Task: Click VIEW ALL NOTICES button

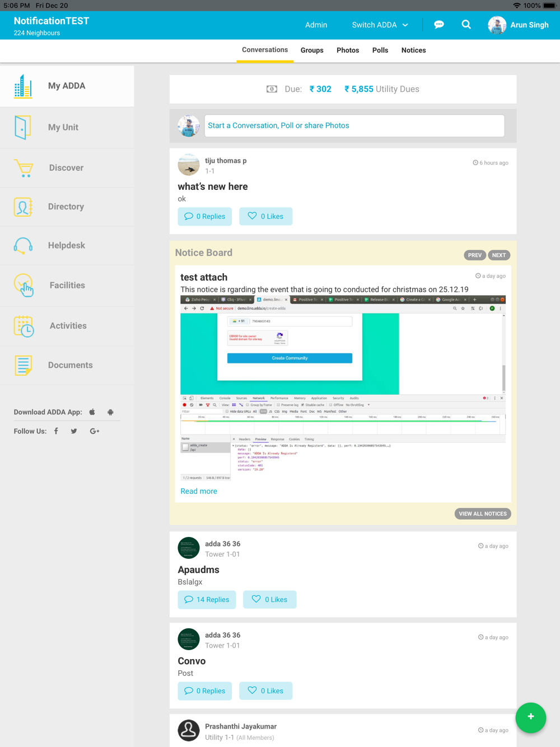Action: coord(483,514)
